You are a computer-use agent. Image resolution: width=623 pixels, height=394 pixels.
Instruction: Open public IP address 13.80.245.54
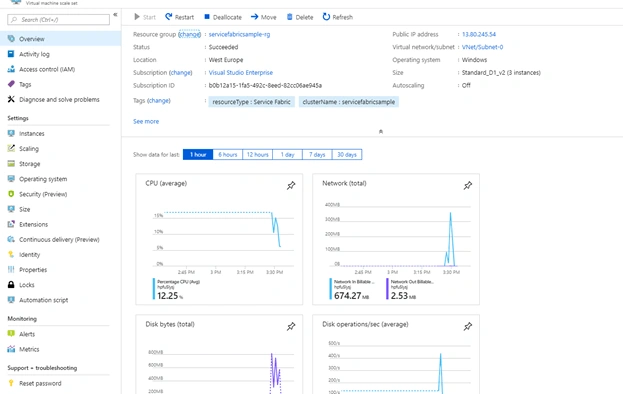(479, 34)
